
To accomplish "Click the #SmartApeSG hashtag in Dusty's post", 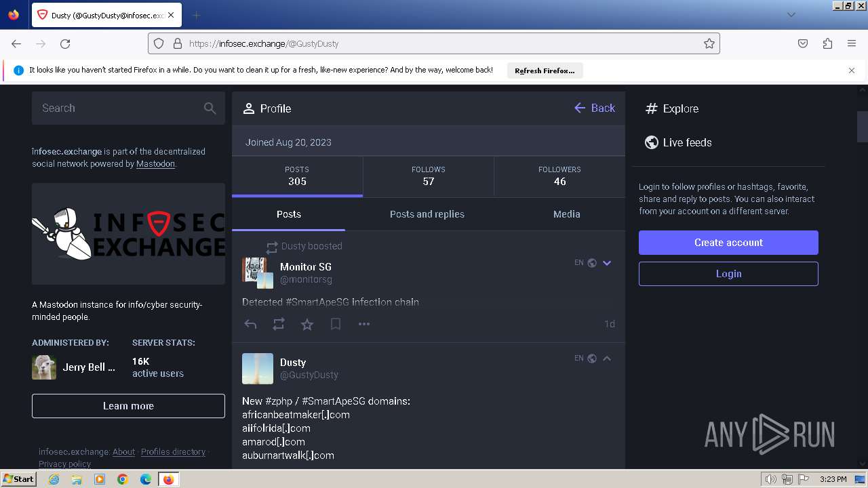I will [x=334, y=401].
